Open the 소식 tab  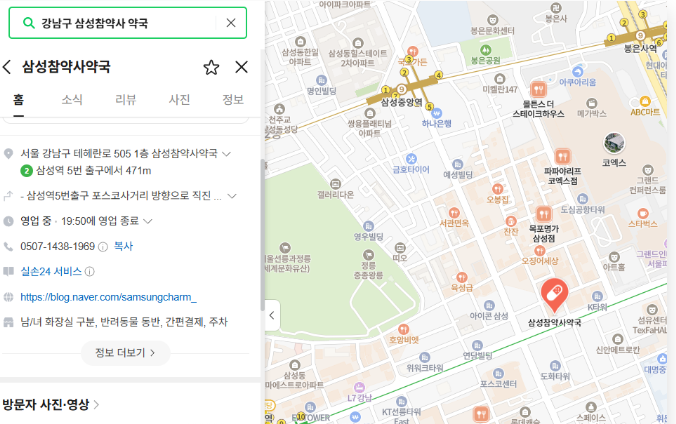coord(72,100)
